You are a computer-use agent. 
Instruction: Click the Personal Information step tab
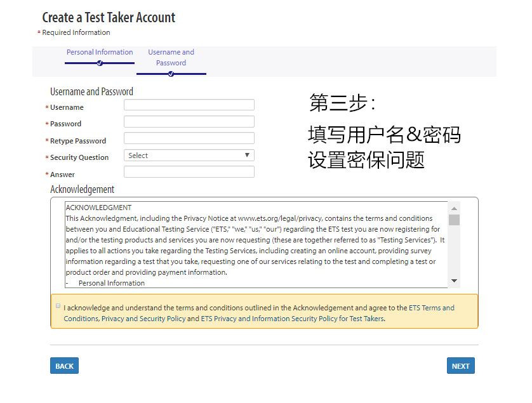tap(100, 52)
